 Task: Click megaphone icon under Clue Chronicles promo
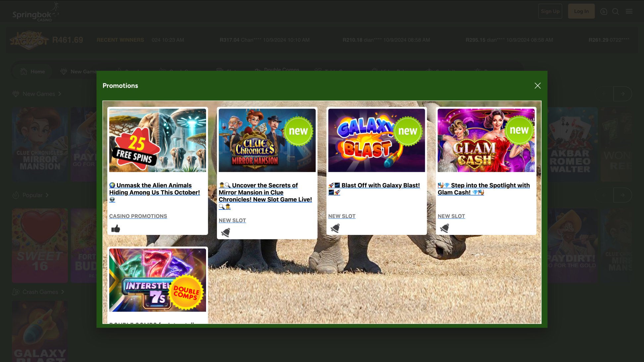click(226, 233)
